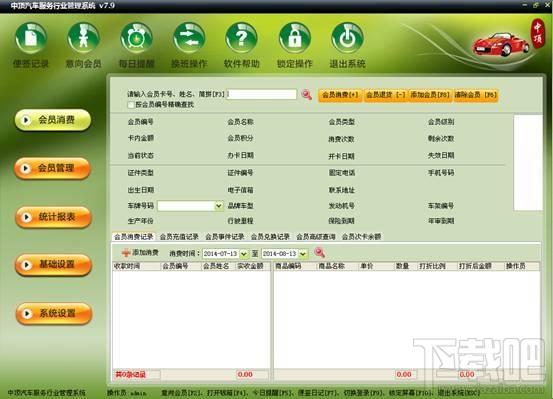Click the 锁定操作 lock icon
This screenshot has height=399, width=553.
pyautogui.click(x=294, y=38)
